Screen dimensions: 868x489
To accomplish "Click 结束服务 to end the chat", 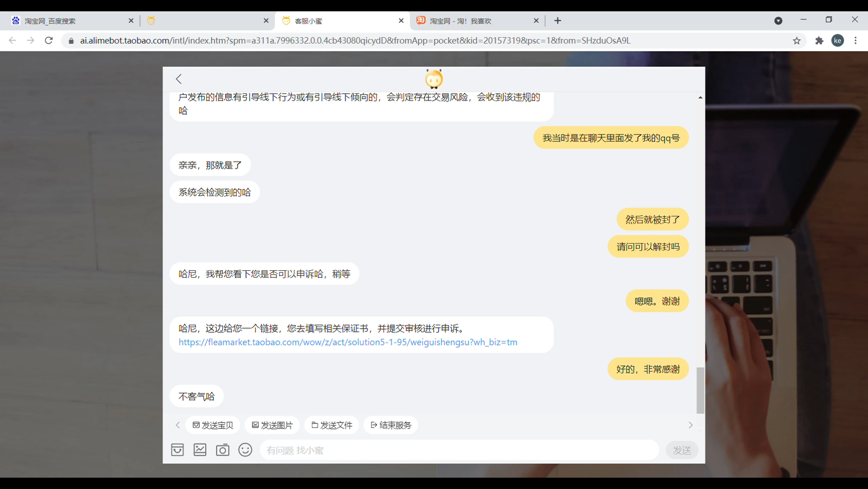I will [x=391, y=425].
